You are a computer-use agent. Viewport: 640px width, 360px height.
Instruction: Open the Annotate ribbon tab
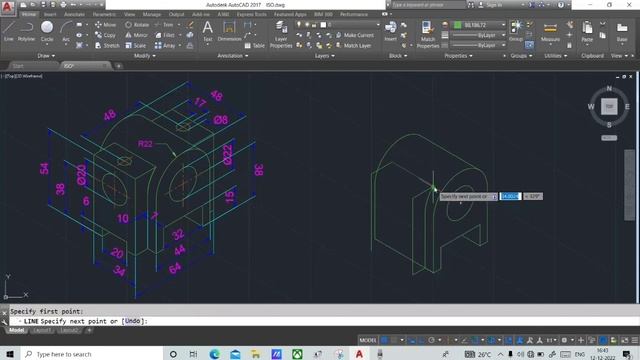tap(75, 14)
